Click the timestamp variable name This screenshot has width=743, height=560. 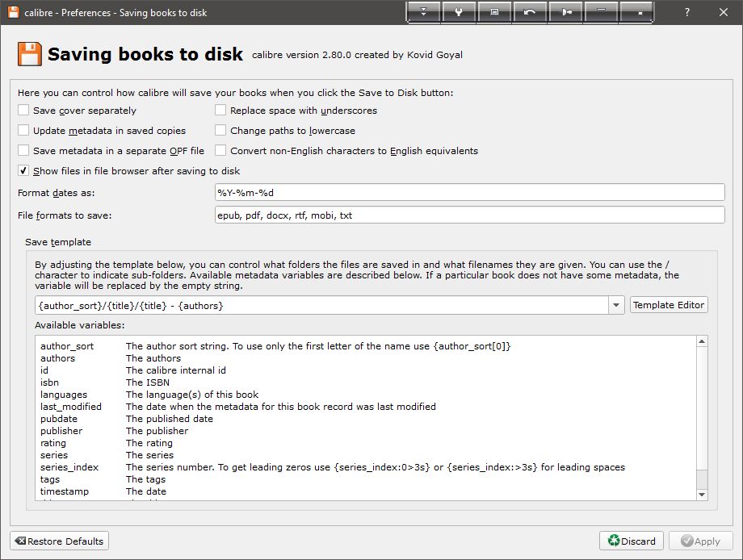(65, 491)
